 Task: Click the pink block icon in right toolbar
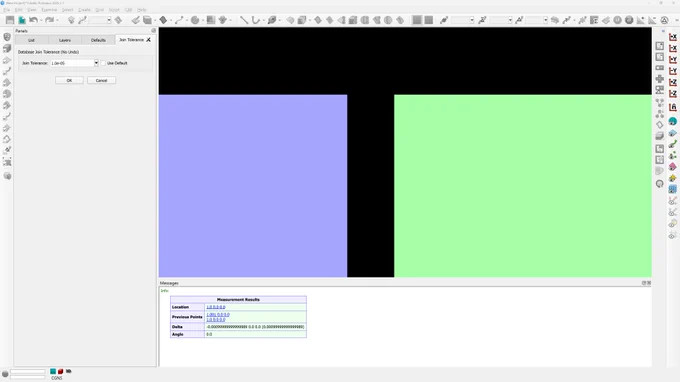click(x=673, y=167)
